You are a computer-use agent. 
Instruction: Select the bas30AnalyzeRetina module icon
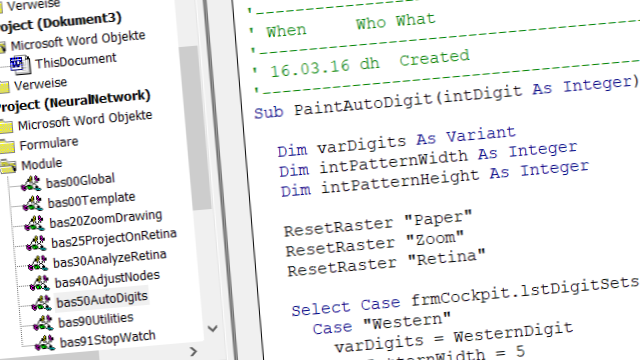pyautogui.click(x=38, y=263)
